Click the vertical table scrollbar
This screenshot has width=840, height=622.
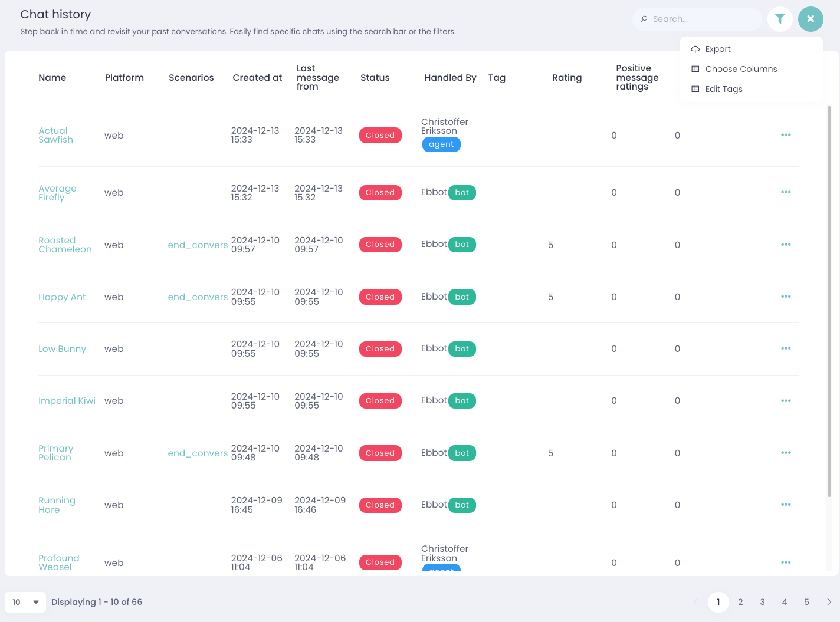click(x=829, y=301)
